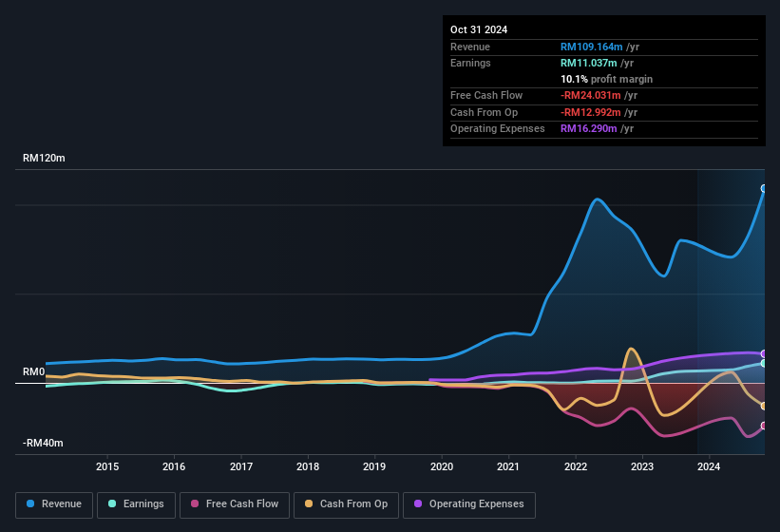Click the RM11.037m earnings value
The height and width of the screenshot is (532, 780).
coord(588,63)
